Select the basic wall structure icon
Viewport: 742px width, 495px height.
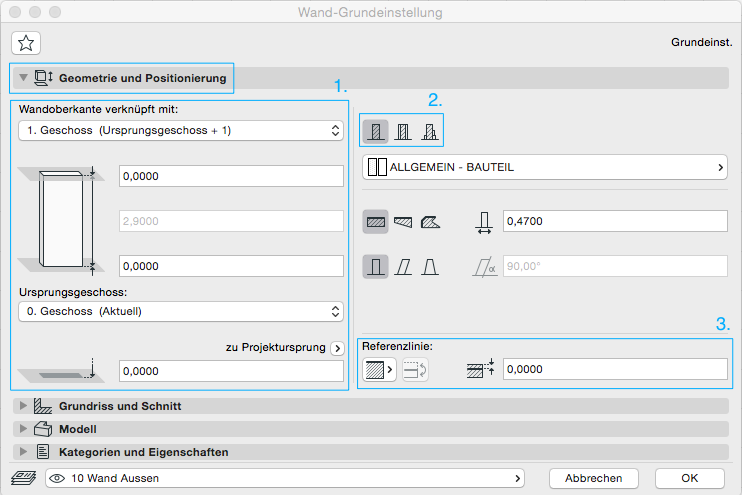coord(376,131)
